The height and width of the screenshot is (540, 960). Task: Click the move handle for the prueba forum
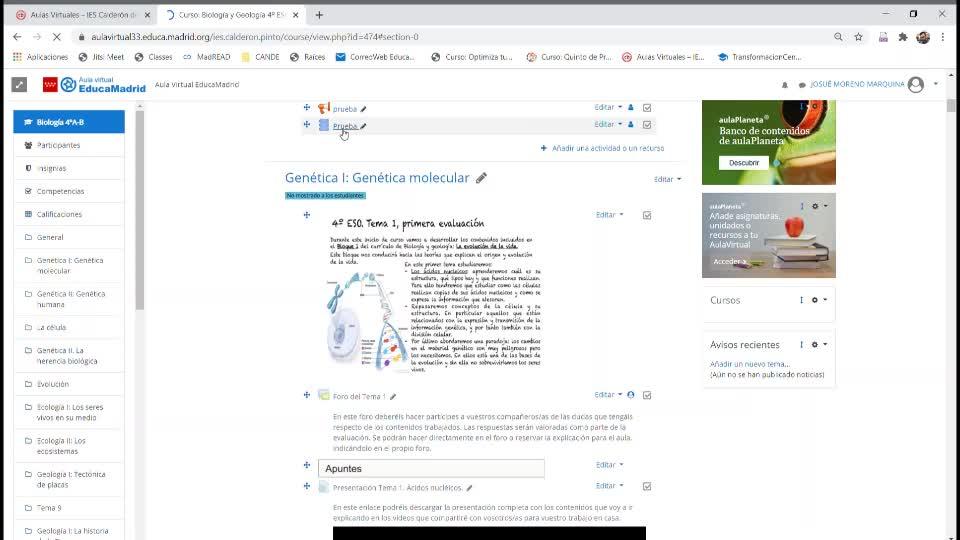307,108
